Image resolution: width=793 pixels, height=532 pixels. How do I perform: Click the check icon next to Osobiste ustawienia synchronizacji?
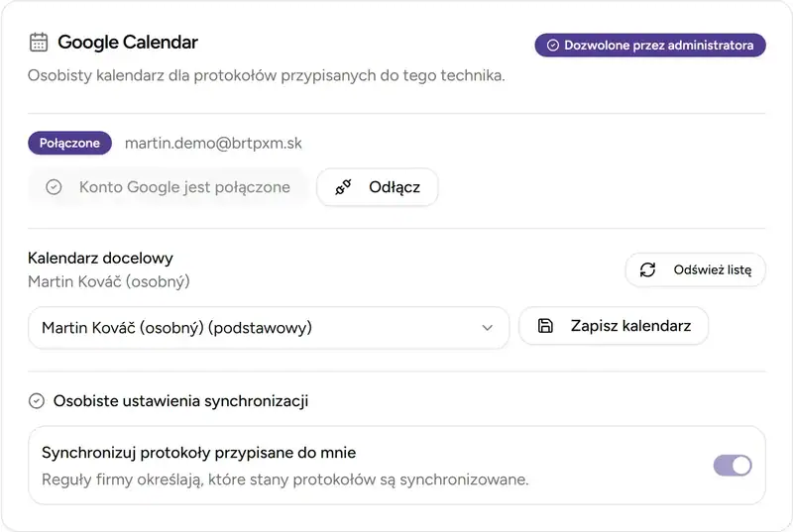37,401
